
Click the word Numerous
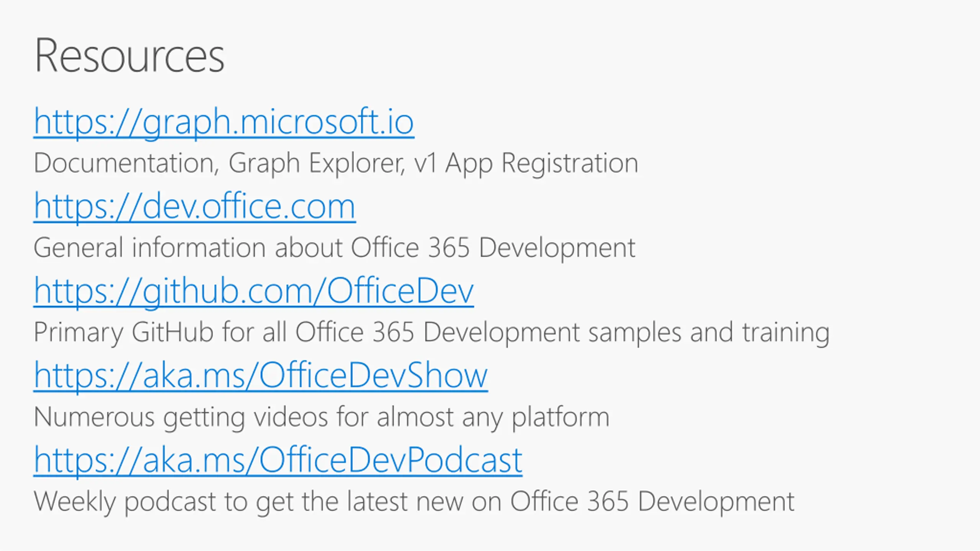pyautogui.click(x=94, y=417)
